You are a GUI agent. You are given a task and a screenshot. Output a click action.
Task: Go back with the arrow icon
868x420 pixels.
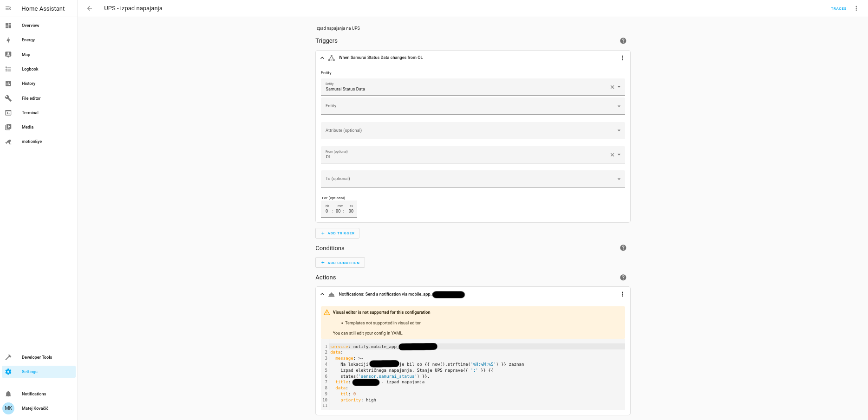90,8
